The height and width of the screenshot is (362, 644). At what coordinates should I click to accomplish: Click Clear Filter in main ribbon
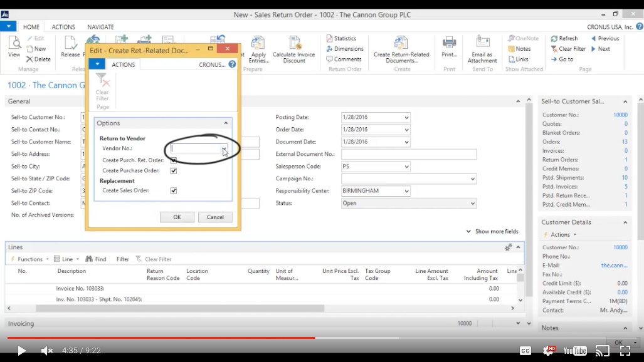[568, 49]
